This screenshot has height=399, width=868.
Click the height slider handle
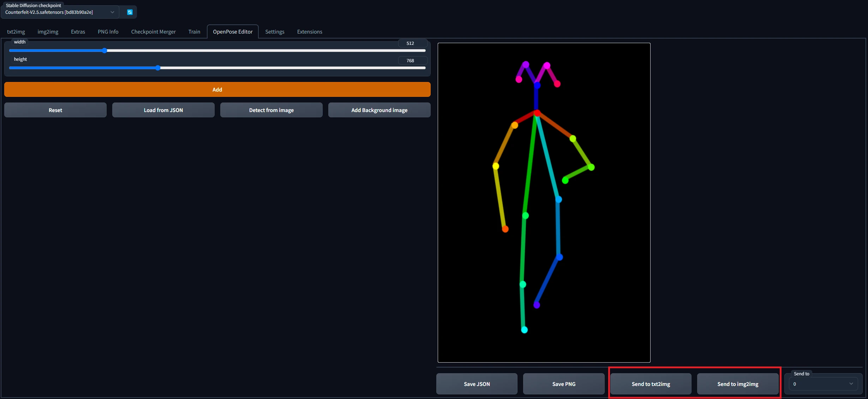pyautogui.click(x=158, y=68)
